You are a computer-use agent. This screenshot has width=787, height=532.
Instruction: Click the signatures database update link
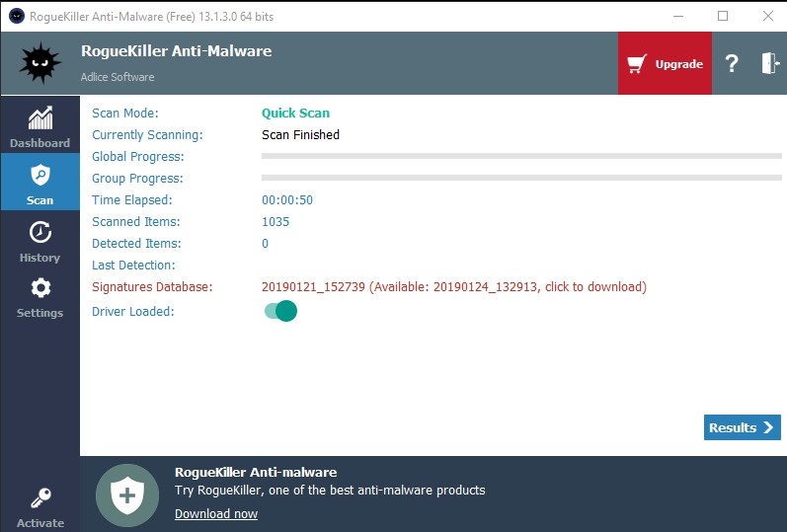[453, 287]
